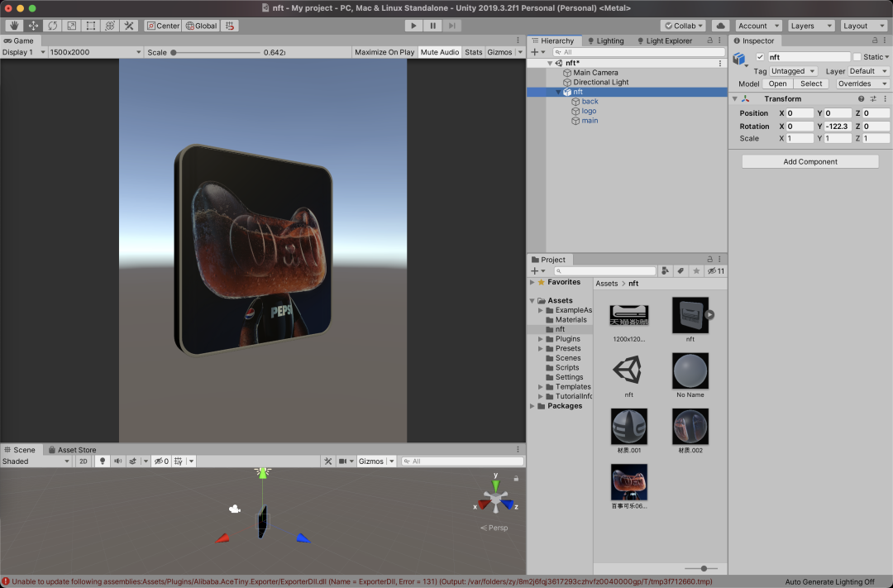Toggle hidden packages visibility in Project
893x588 pixels.
pyautogui.click(x=716, y=270)
